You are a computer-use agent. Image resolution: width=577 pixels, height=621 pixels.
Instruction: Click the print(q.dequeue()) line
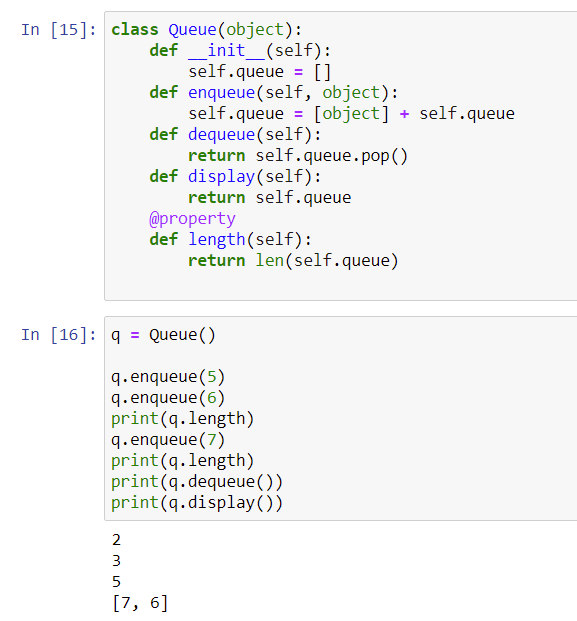pyautogui.click(x=197, y=482)
